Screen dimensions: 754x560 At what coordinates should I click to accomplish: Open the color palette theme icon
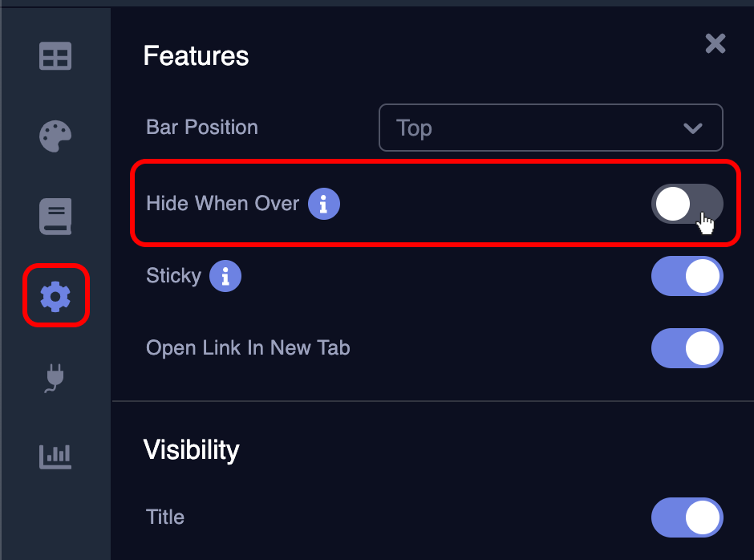[x=55, y=136]
